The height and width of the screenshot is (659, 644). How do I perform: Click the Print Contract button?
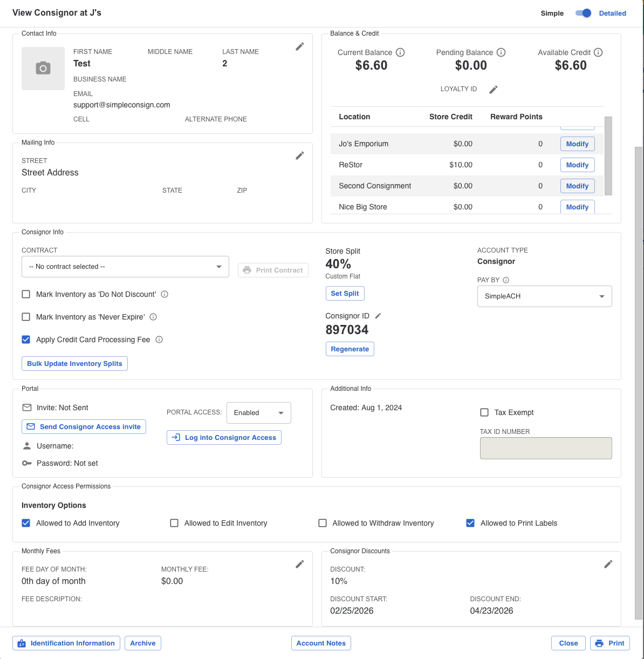[x=273, y=270]
